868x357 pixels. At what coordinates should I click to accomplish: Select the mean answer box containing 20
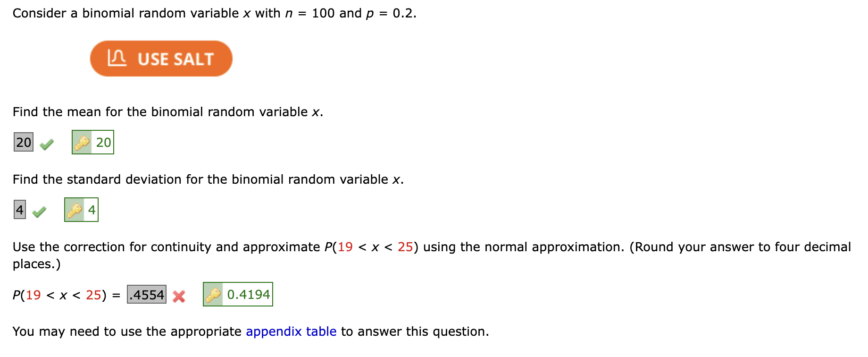point(23,142)
